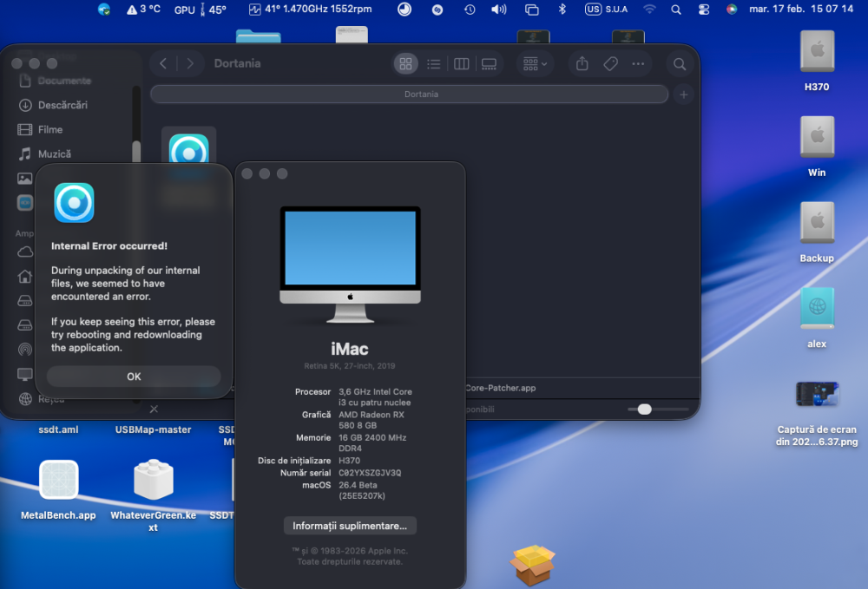
Task: Click the Finder share icon
Action: click(x=582, y=63)
